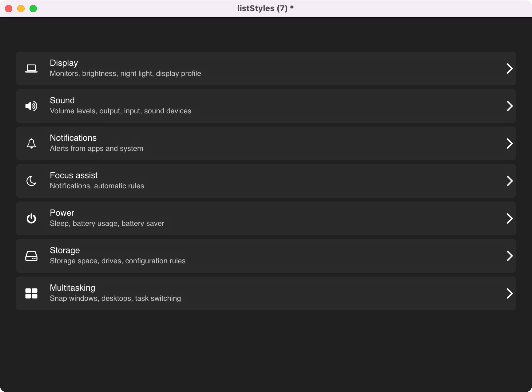Click the laptop icon beside Display

tap(31, 69)
